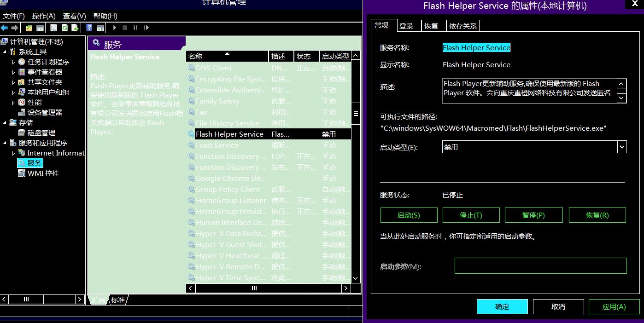This screenshot has height=323, width=644.
Task: Expand the 本地用户和组 tree node
Action: [x=13, y=92]
